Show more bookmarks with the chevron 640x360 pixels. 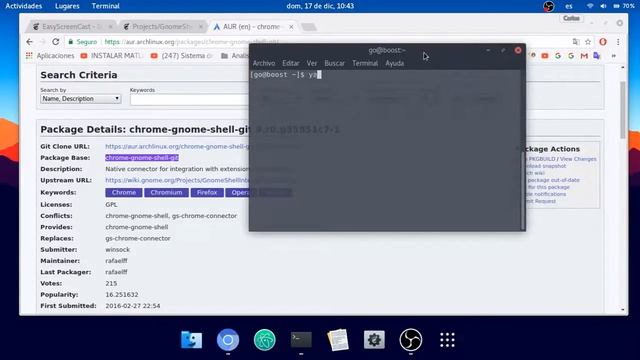pyautogui.click(x=613, y=56)
